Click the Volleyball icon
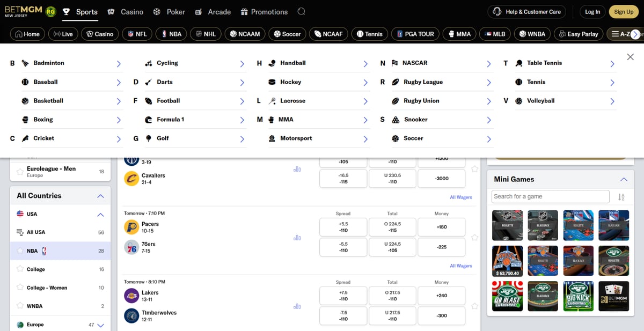 pos(519,101)
